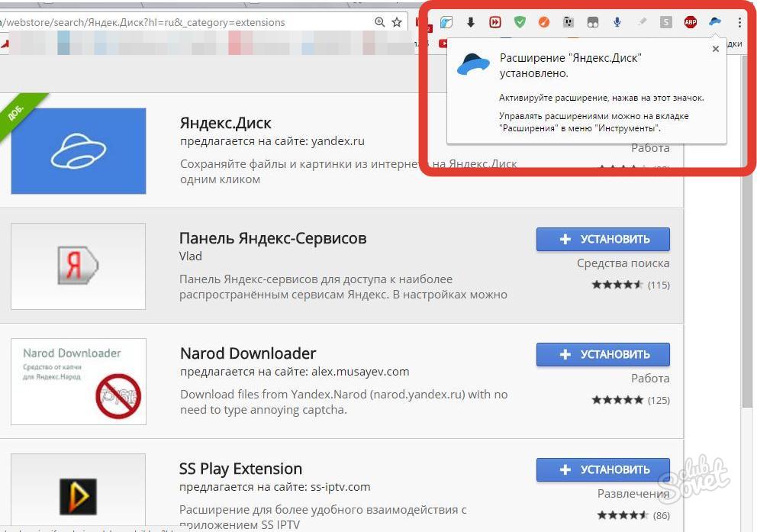Click the Работа category under Narod Downloader
Image resolution: width=757 pixels, height=532 pixels.
pyautogui.click(x=650, y=379)
